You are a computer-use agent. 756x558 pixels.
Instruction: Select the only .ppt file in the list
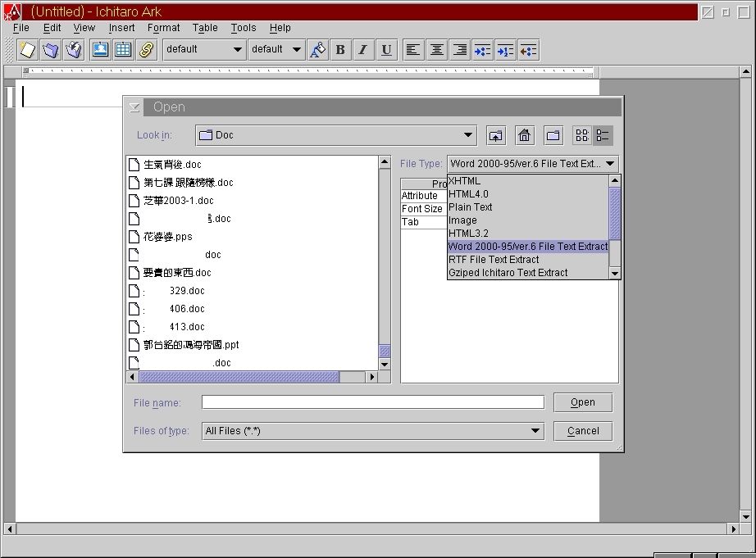tap(184, 345)
